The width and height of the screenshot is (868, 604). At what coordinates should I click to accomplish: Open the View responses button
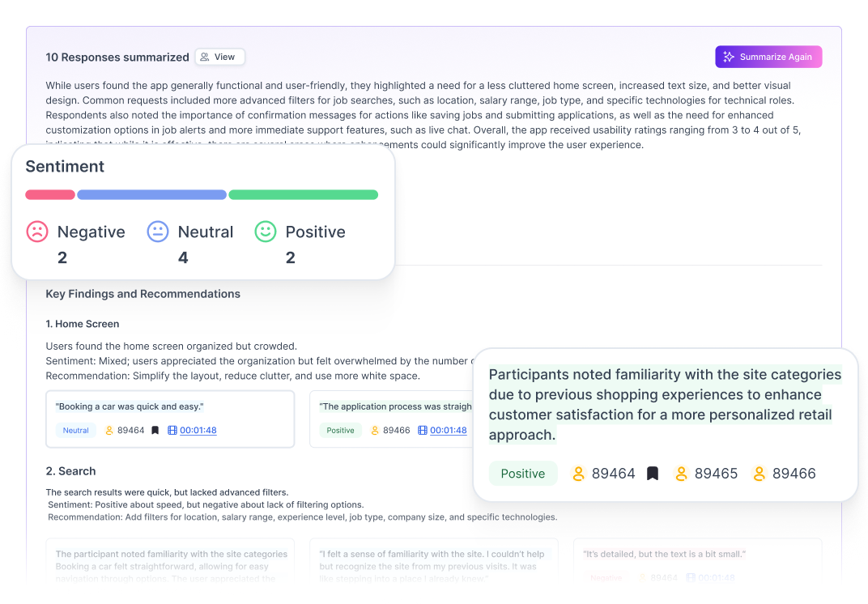point(219,57)
